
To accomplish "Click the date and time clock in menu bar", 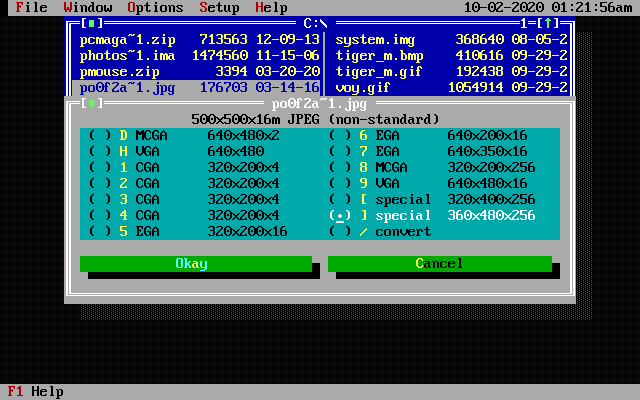I will point(548,7).
